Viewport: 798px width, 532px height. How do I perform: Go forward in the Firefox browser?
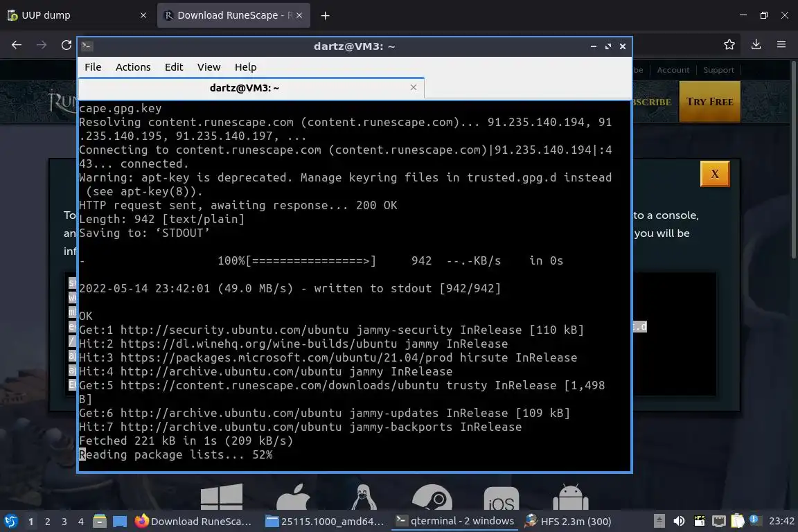42,45
